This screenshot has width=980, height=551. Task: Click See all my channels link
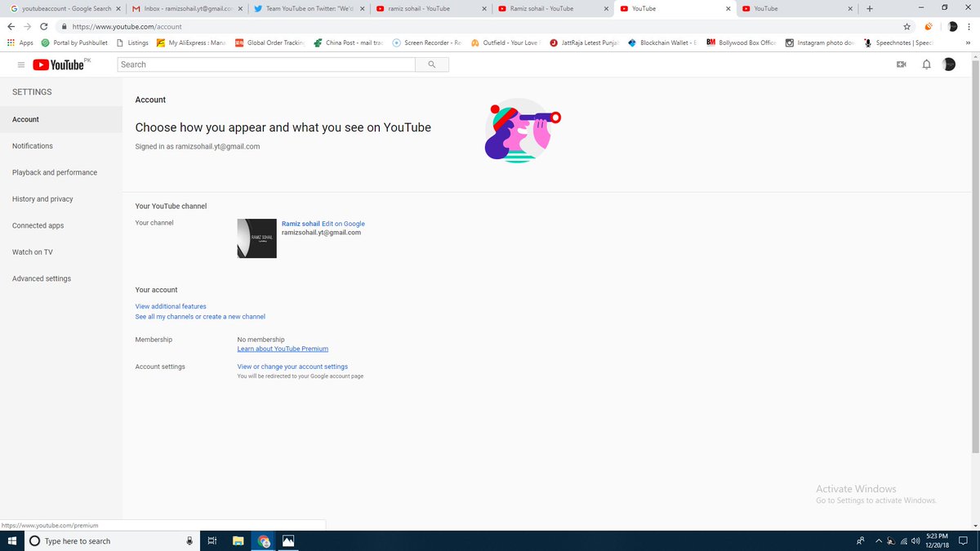[x=200, y=317]
